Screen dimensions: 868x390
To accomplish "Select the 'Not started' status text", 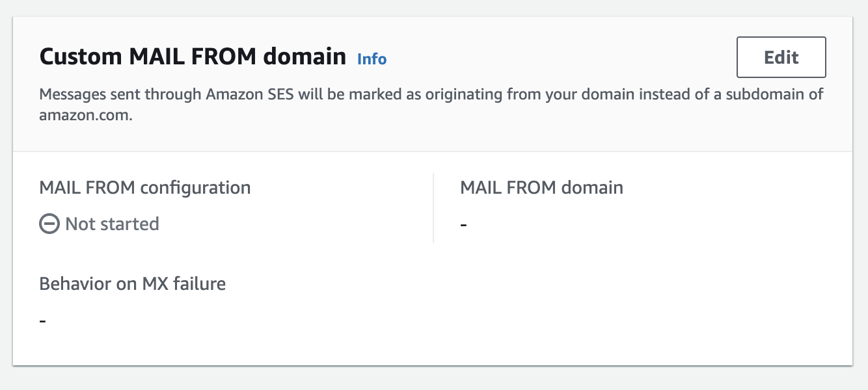I will pos(112,224).
